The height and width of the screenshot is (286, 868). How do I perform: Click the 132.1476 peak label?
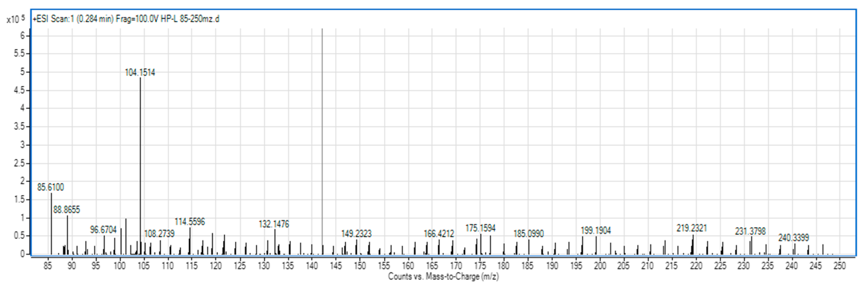pos(274,224)
